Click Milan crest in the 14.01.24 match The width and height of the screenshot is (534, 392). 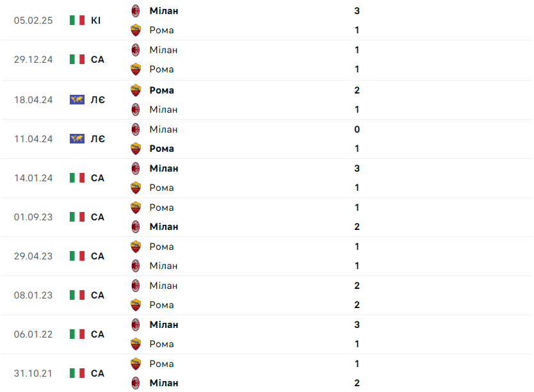[136, 168]
